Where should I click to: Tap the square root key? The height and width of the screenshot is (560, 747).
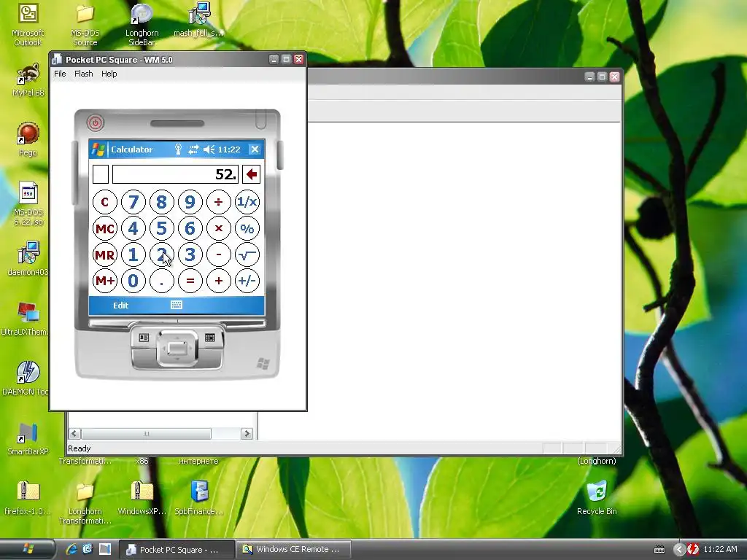click(x=247, y=254)
